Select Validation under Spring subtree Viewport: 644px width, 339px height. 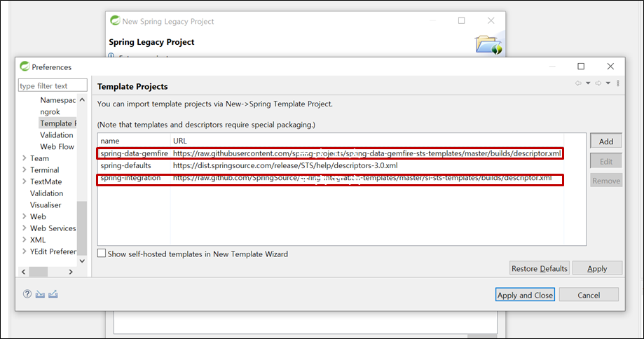57,135
